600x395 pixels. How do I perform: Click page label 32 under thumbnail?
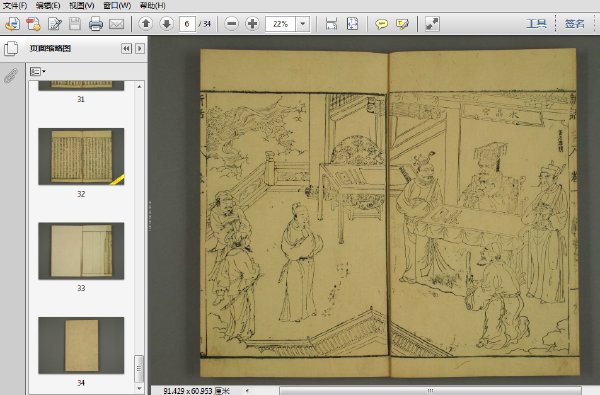click(x=81, y=194)
